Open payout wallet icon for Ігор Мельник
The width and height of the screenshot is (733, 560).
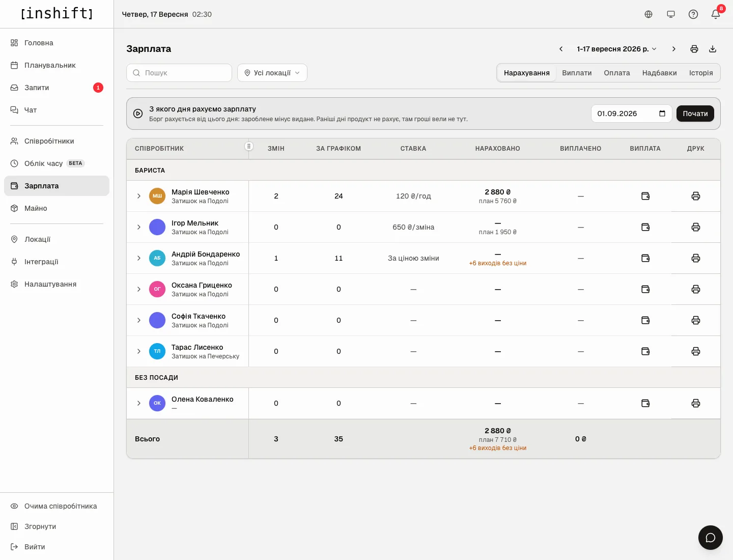point(645,227)
